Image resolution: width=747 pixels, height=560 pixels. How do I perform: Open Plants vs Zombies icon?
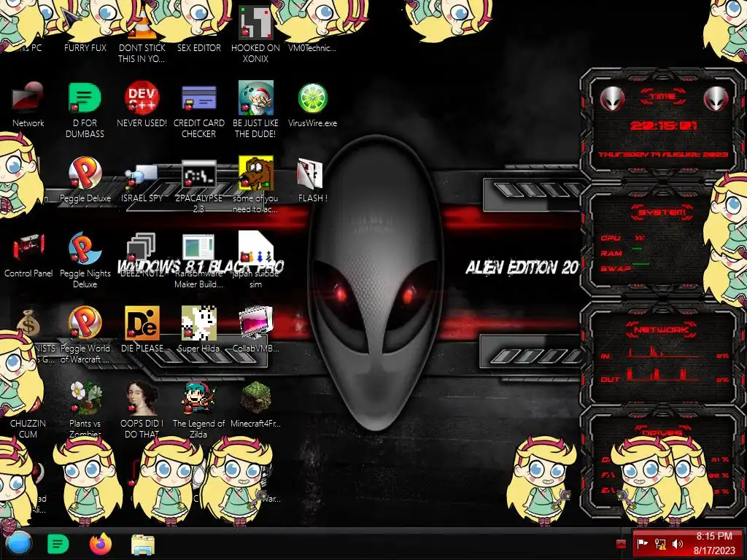point(85,397)
